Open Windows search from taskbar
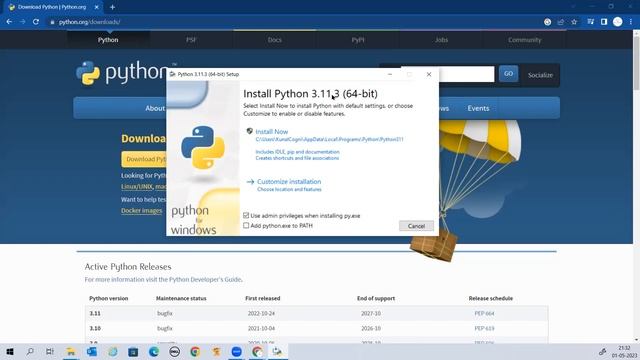 [30, 351]
